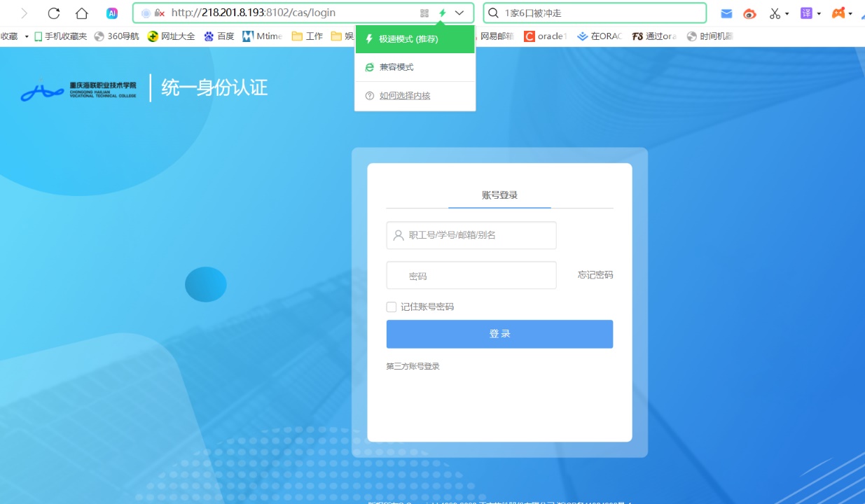This screenshot has height=504, width=865.
Task: Choose 极速模式 (推荐) option
Action: (x=408, y=39)
